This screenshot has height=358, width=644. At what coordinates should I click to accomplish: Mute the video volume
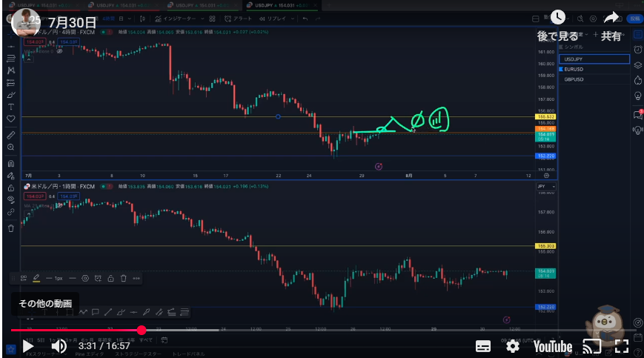(58, 345)
